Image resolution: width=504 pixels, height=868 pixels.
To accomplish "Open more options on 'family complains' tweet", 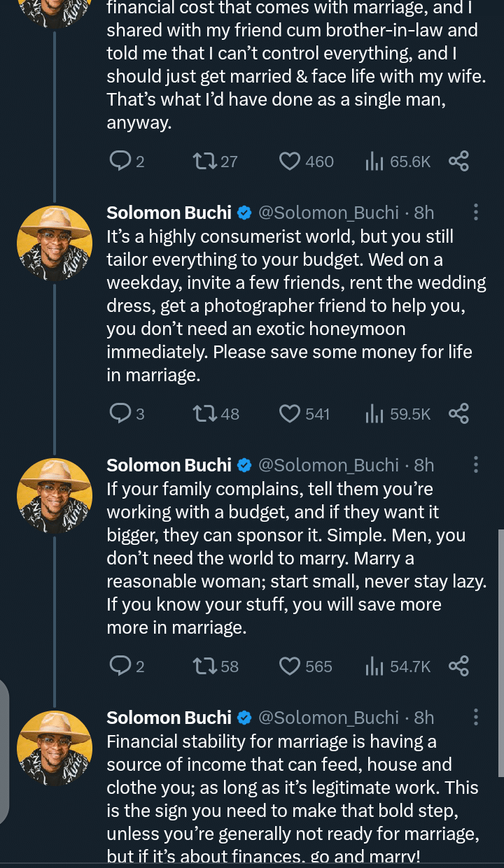I will pyautogui.click(x=476, y=464).
